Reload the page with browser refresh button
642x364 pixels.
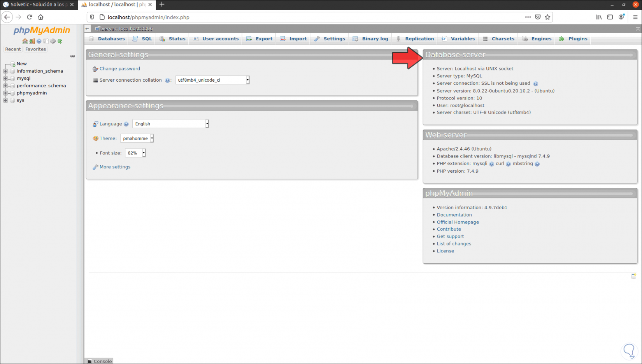[30, 17]
